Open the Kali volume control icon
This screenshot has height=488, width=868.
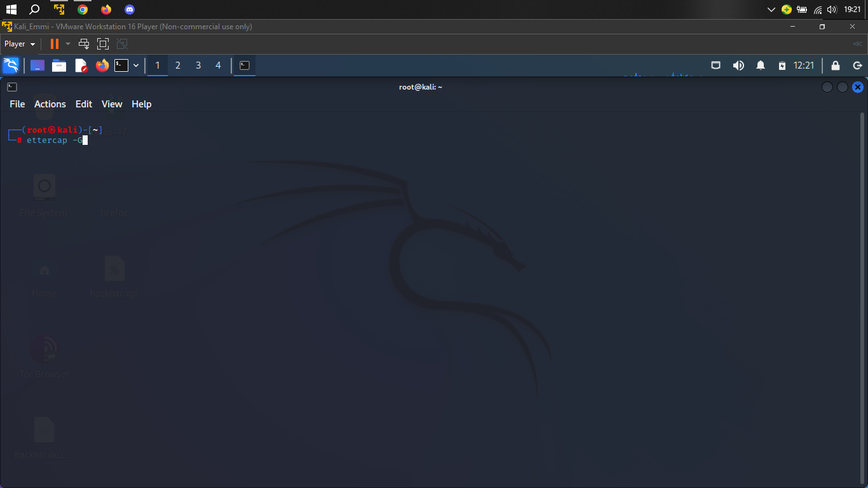738,65
